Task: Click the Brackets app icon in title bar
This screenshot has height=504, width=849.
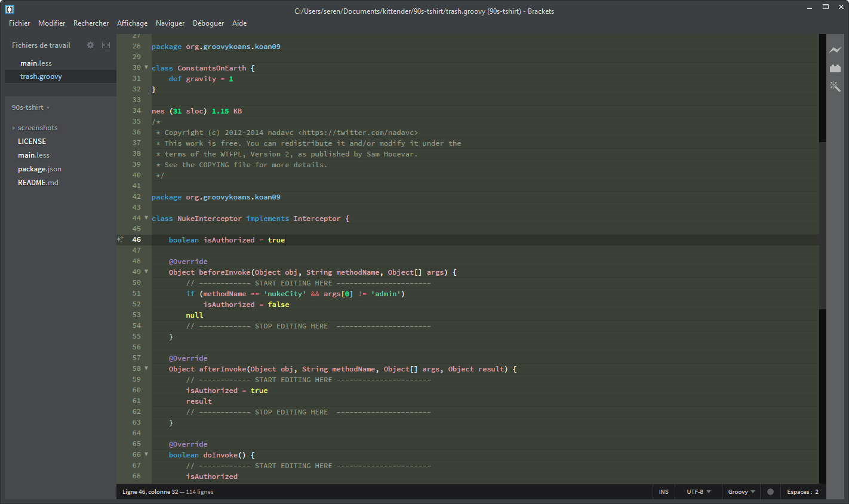Action: tap(9, 9)
